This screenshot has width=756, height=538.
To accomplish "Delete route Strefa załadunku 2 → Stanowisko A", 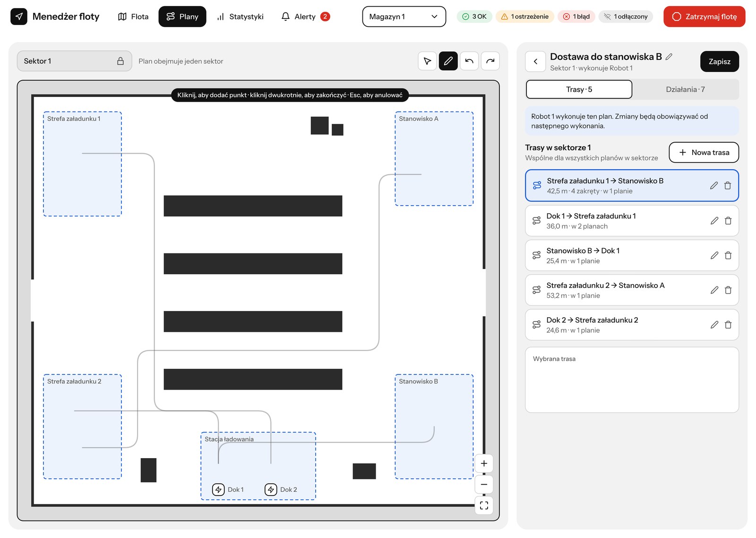I will [x=728, y=290].
